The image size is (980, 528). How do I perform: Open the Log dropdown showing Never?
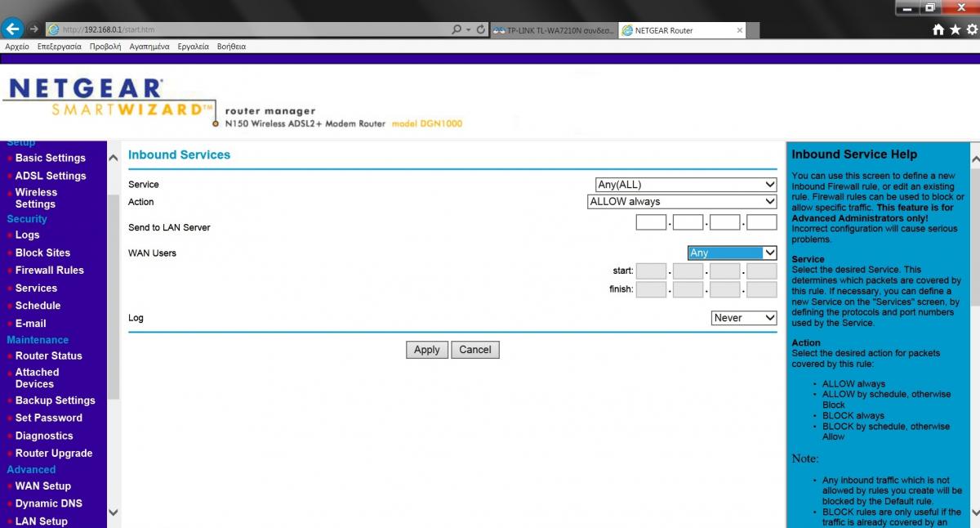click(744, 318)
